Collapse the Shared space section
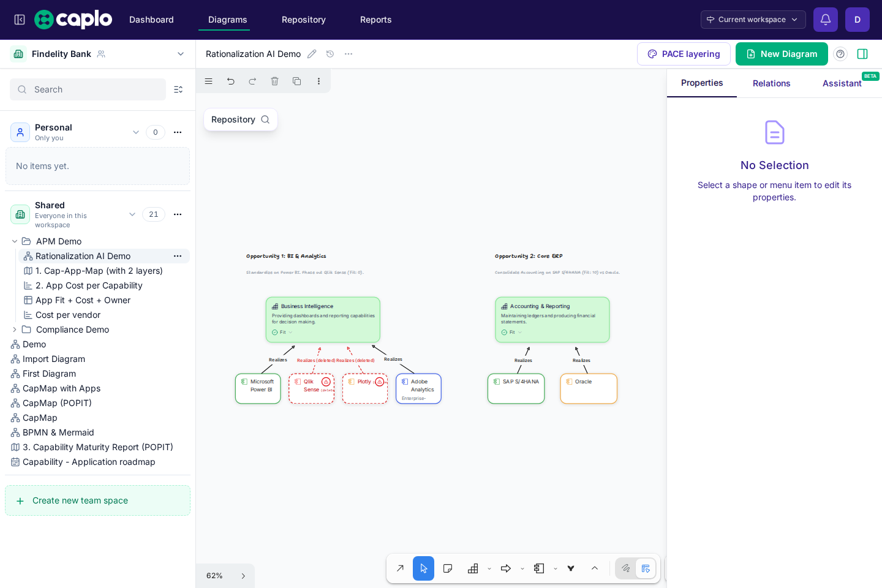Screen dimensions: 882x588 click(132, 214)
